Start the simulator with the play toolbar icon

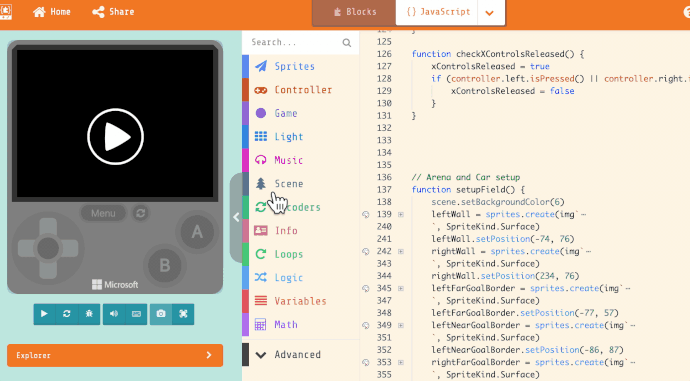coord(44,314)
